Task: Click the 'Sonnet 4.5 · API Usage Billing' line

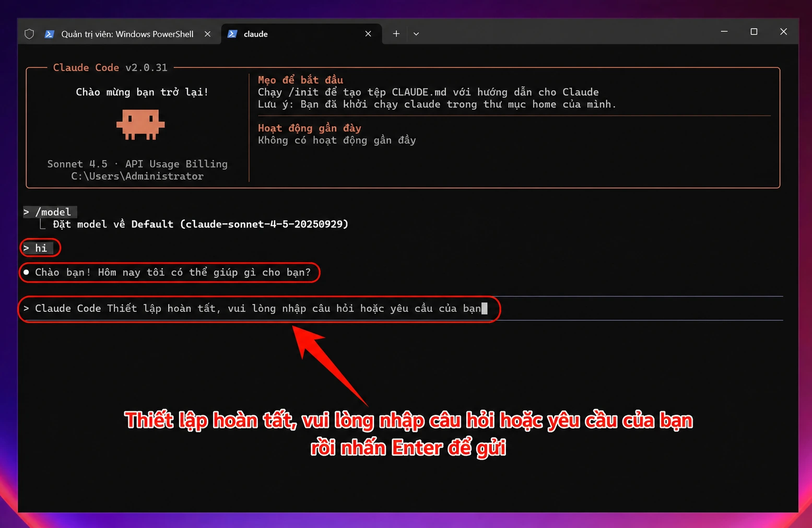Action: pyautogui.click(x=137, y=164)
